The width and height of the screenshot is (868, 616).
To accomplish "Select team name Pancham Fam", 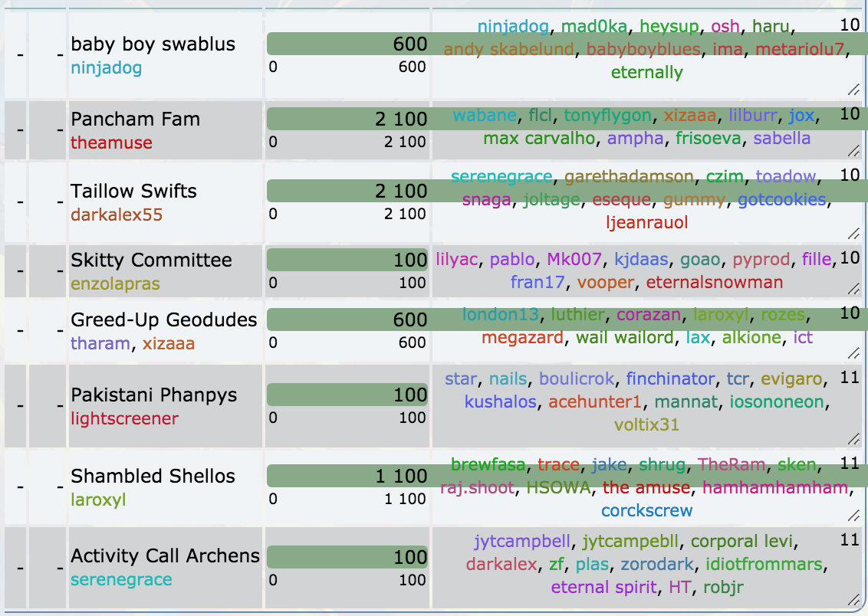I will tap(135, 120).
